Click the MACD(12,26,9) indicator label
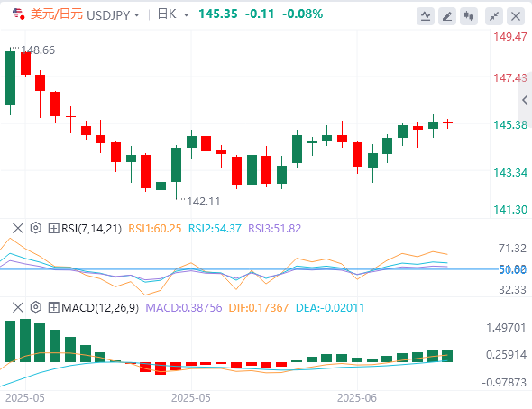The height and width of the screenshot is (409, 532). tap(100, 308)
